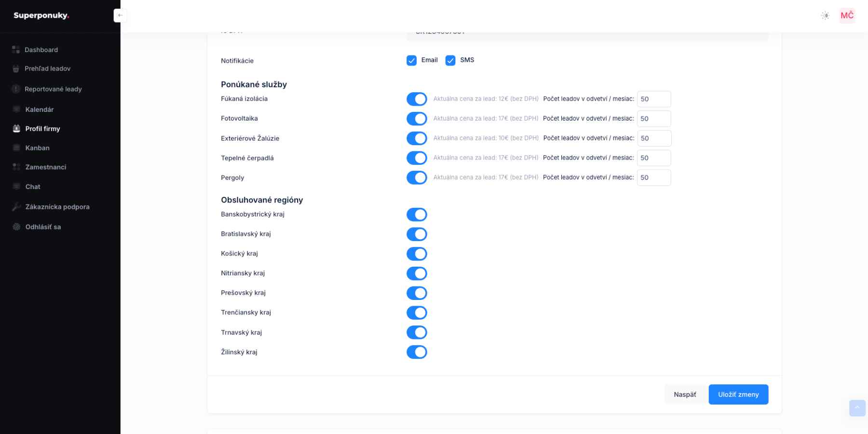Click the Kalendár sidebar icon
868x434 pixels.
16,109
